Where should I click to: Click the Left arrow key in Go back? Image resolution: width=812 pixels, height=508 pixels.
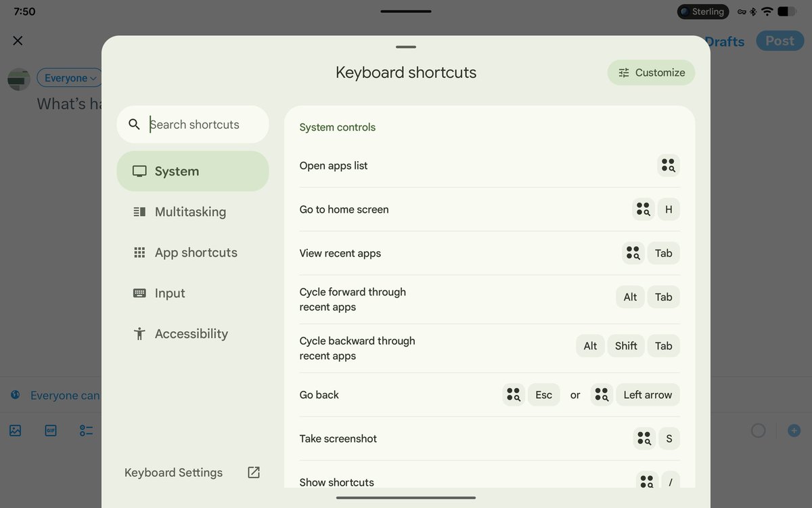(648, 395)
